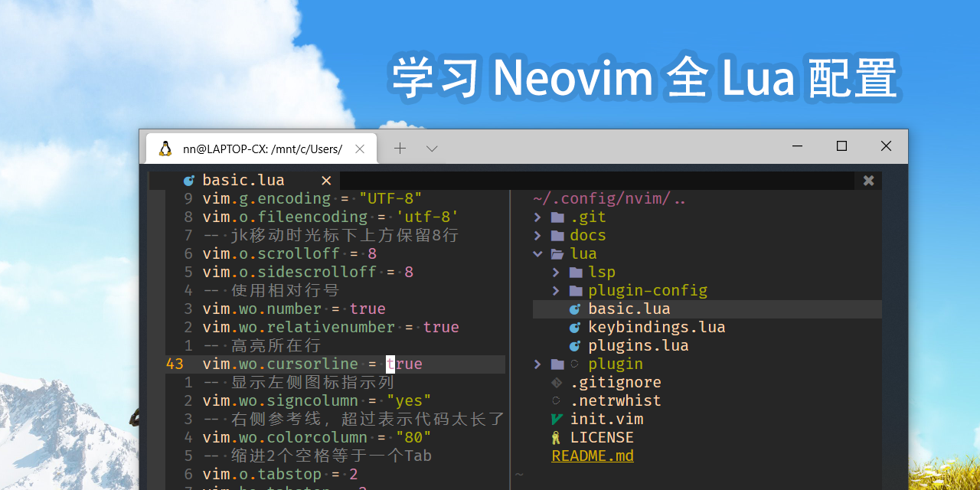980x490 pixels.
Task: Close the nn@LAPTOP-CX terminal tab
Action: point(360,149)
